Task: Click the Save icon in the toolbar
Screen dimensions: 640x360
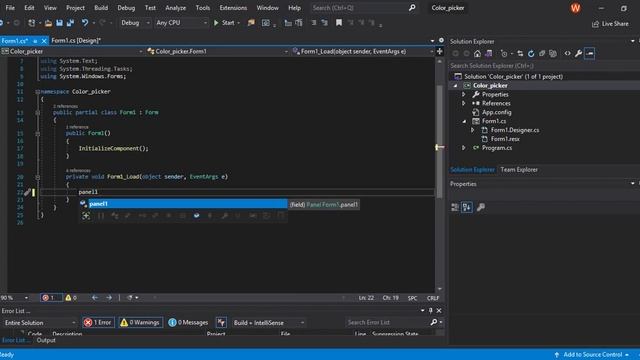Action: click(x=59, y=23)
